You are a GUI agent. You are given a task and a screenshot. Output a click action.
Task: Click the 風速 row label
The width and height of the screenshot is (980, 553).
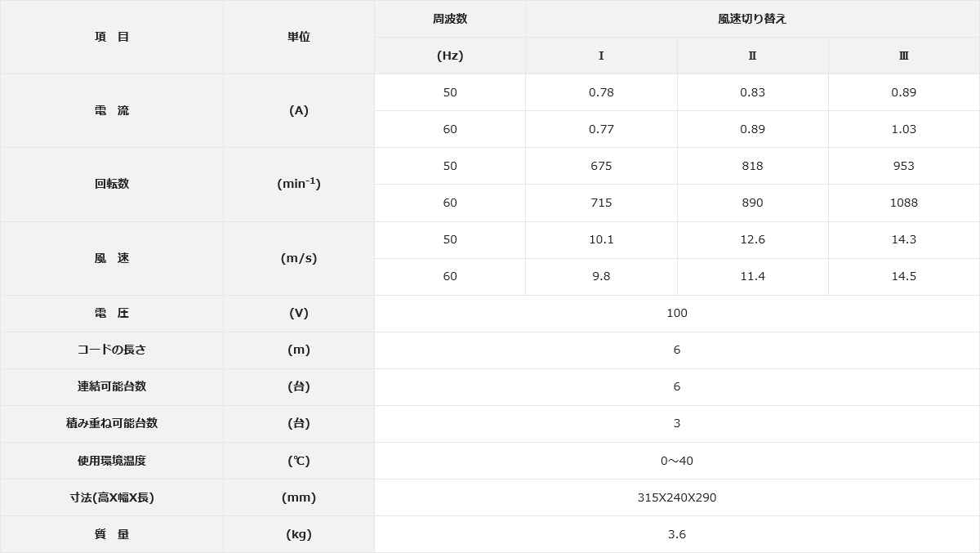112,258
